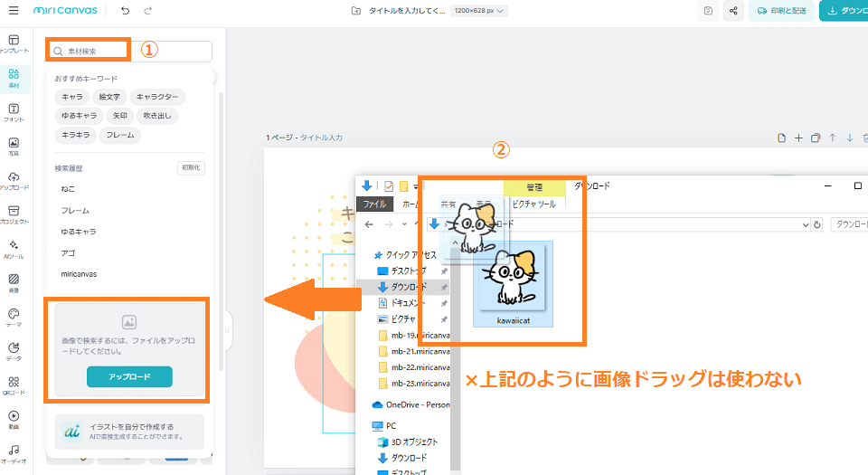Choose the 絵文字 keyword chip
Image resolution: width=868 pixels, height=475 pixels.
click(109, 96)
